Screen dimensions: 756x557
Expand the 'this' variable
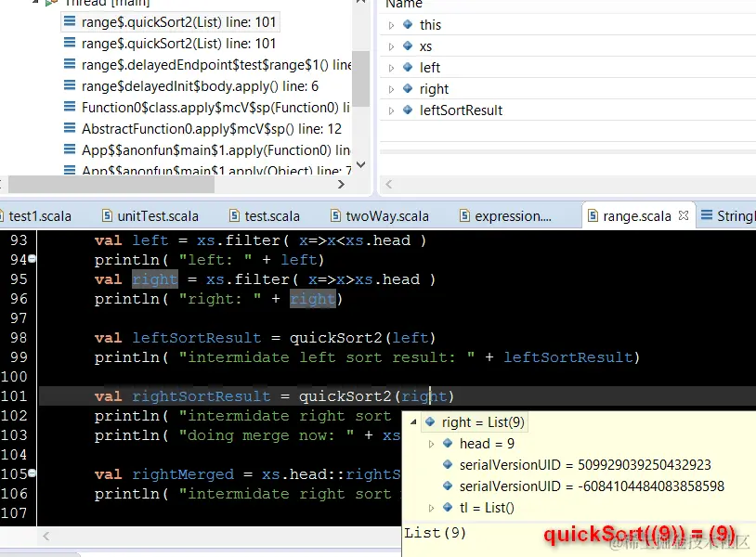point(391,25)
